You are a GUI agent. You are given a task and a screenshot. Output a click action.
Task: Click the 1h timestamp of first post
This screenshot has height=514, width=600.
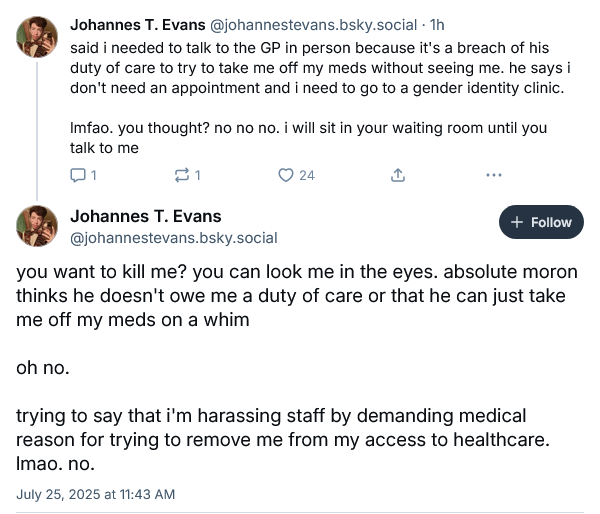[x=436, y=24]
